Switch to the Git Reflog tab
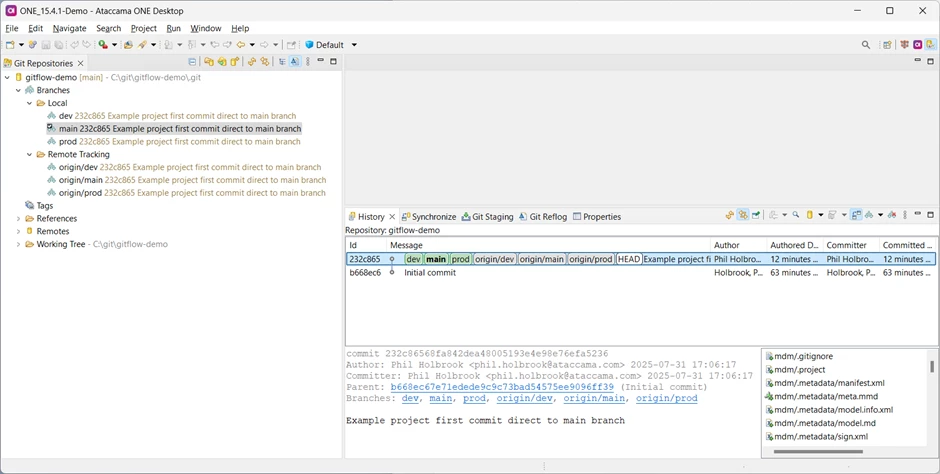Image resolution: width=940 pixels, height=474 pixels. click(543, 217)
